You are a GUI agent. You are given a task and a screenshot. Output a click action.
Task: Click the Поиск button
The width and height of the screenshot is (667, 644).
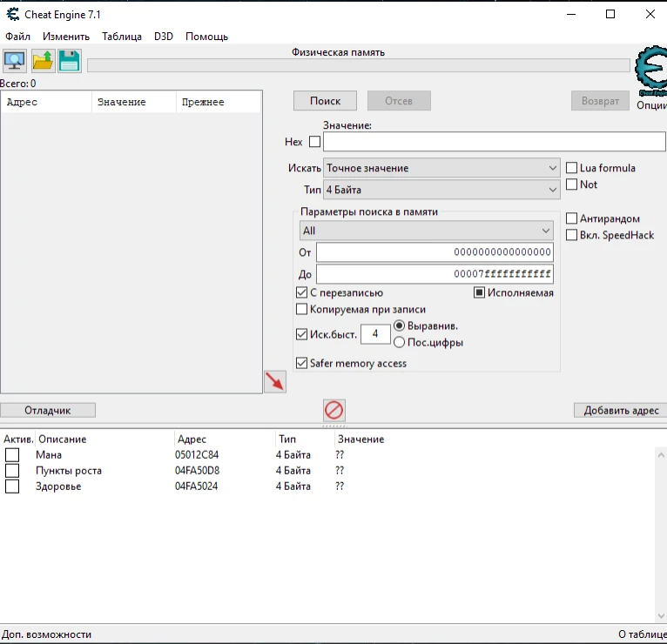tap(325, 101)
